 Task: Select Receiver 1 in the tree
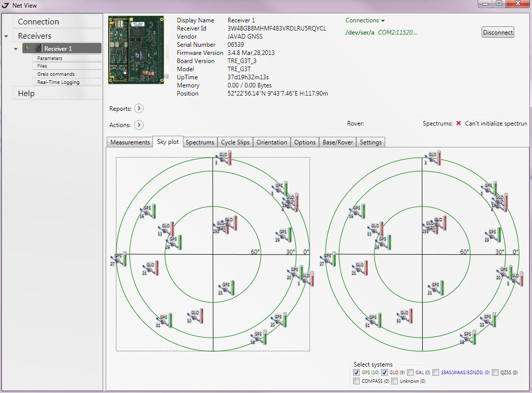[x=62, y=48]
